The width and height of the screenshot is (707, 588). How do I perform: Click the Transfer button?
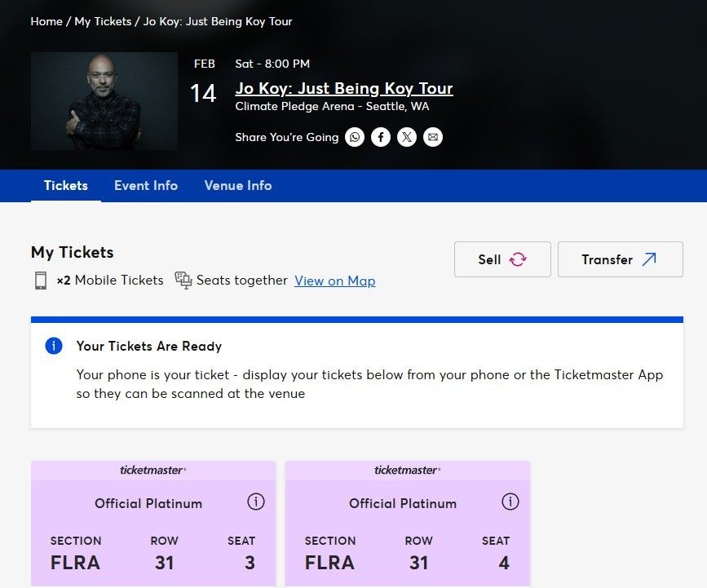[620, 259]
